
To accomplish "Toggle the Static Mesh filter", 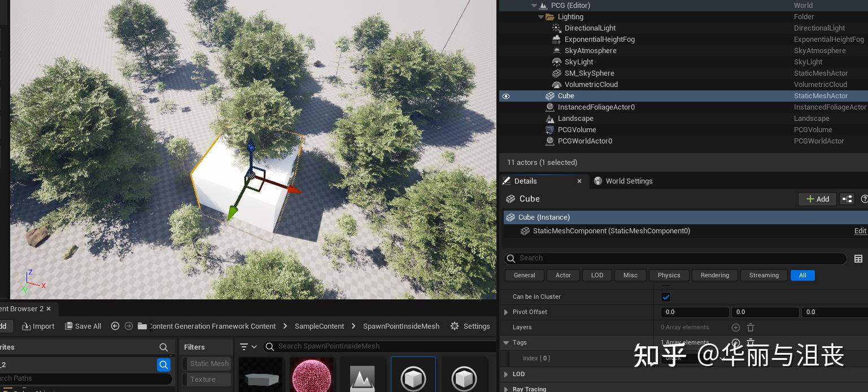I will (208, 363).
